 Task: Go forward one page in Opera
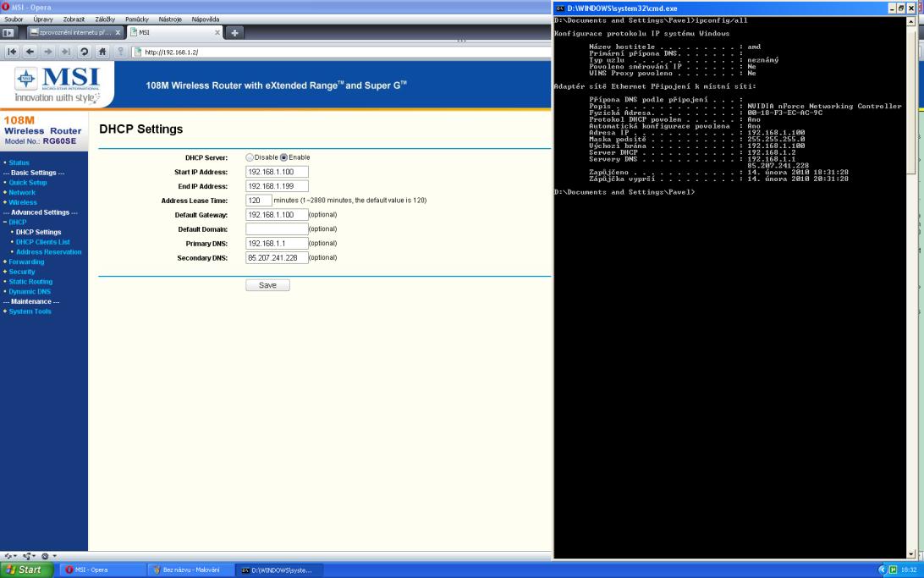48,52
